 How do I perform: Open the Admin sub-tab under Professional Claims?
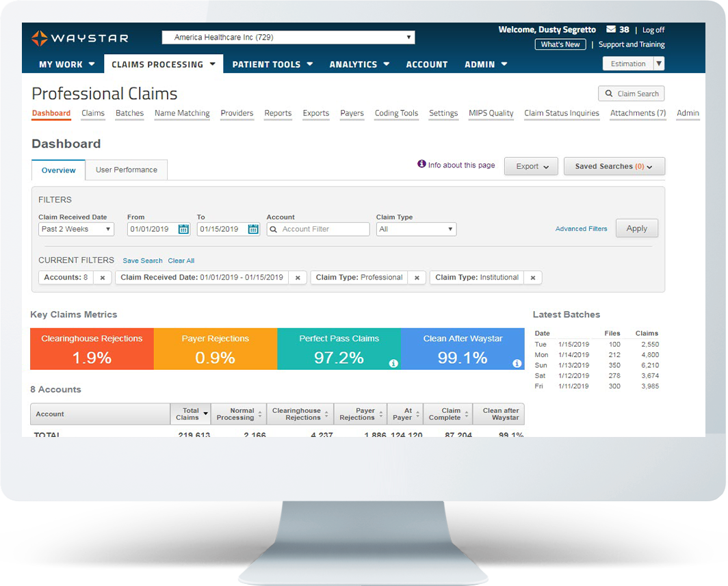pos(688,114)
